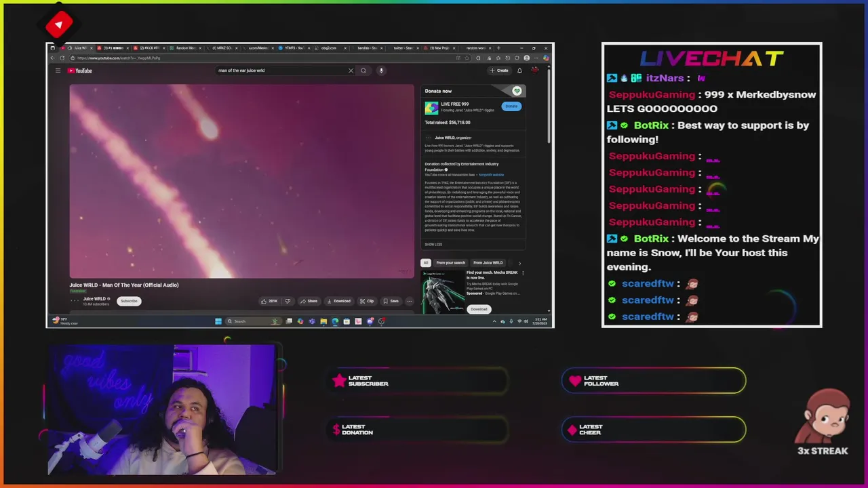Open the Nonprofit website link
The width and height of the screenshot is (868, 488).
(x=491, y=175)
